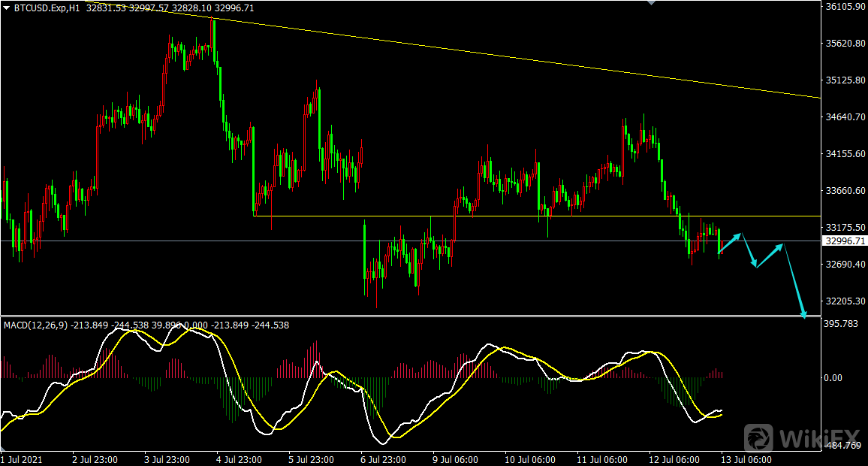Viewport: 868px width, 466px height.
Task: Click the 1 Jul 2021 date label
Action: tap(23, 459)
